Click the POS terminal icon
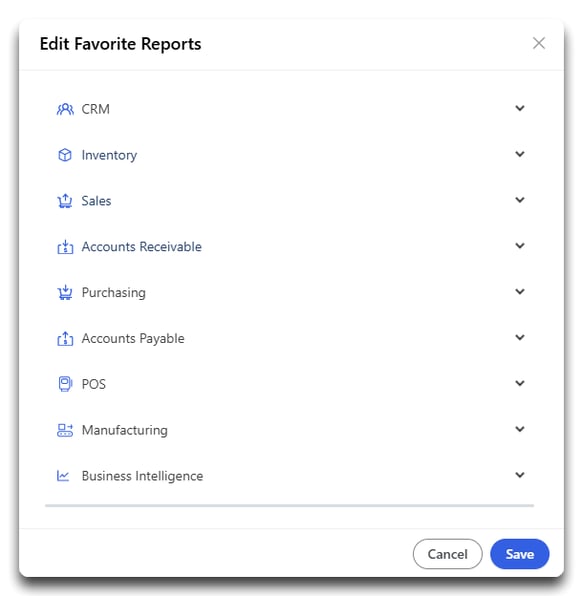The image size is (583, 596). [x=65, y=384]
